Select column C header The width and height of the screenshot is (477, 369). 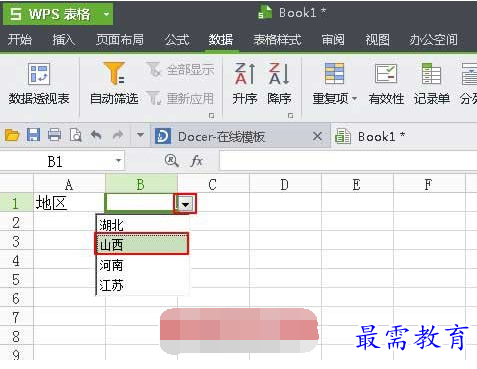(213, 184)
